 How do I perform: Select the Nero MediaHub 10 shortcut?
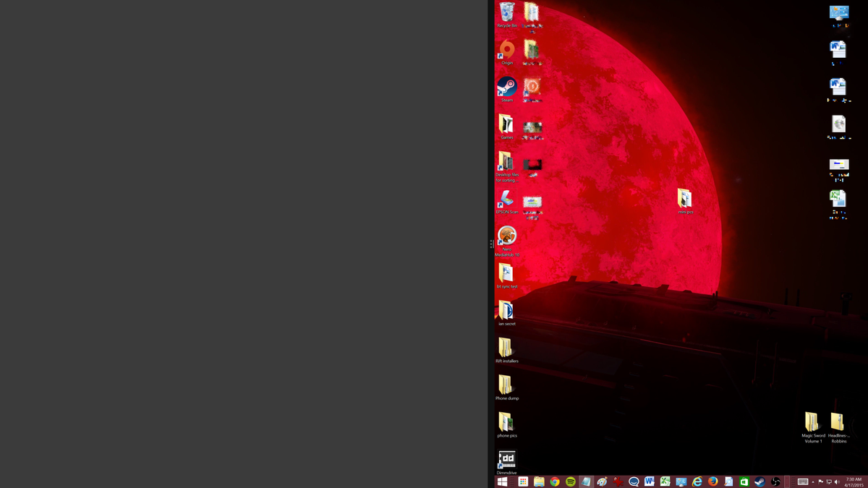[507, 241]
